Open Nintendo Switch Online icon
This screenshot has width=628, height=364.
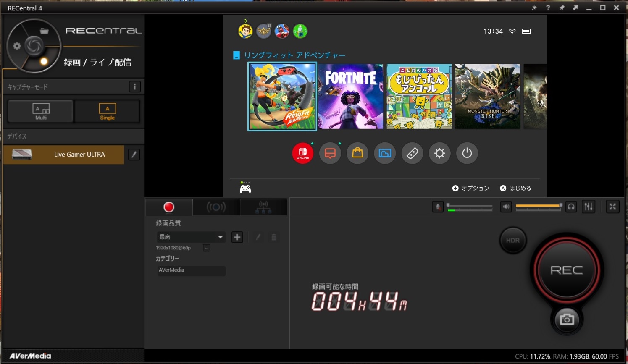[x=303, y=153]
